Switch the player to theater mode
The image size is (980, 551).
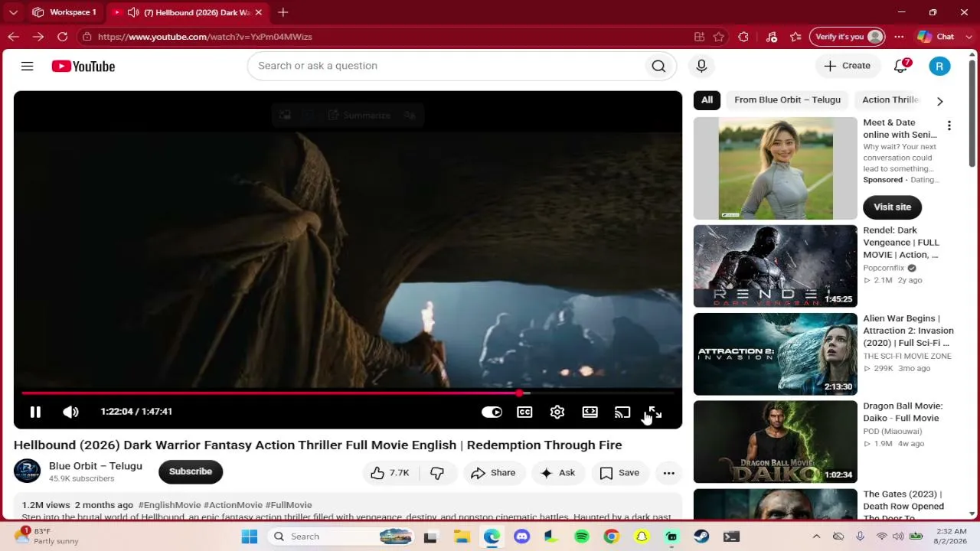(590, 412)
